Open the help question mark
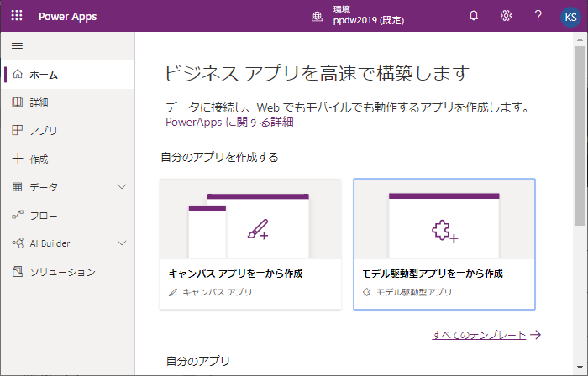 538,16
